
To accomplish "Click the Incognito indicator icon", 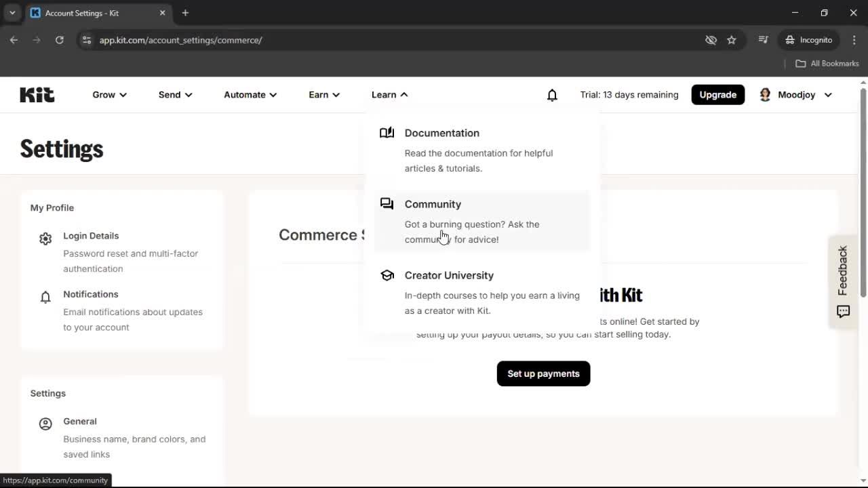I will 790,40.
